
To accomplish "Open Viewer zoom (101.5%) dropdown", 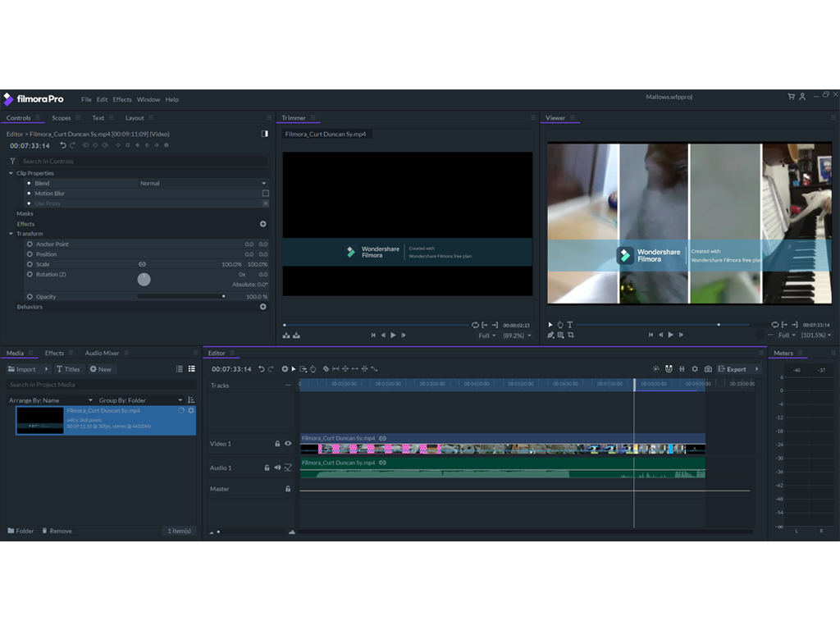I will point(816,336).
